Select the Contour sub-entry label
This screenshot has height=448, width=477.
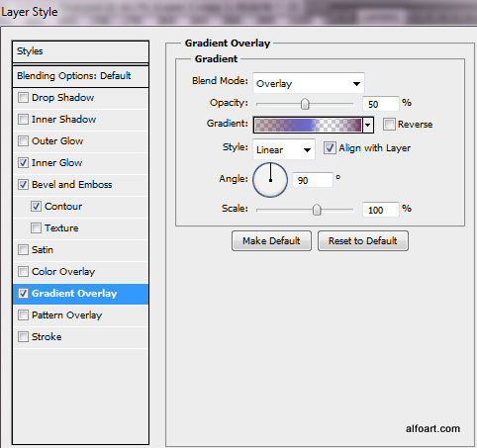click(x=63, y=207)
